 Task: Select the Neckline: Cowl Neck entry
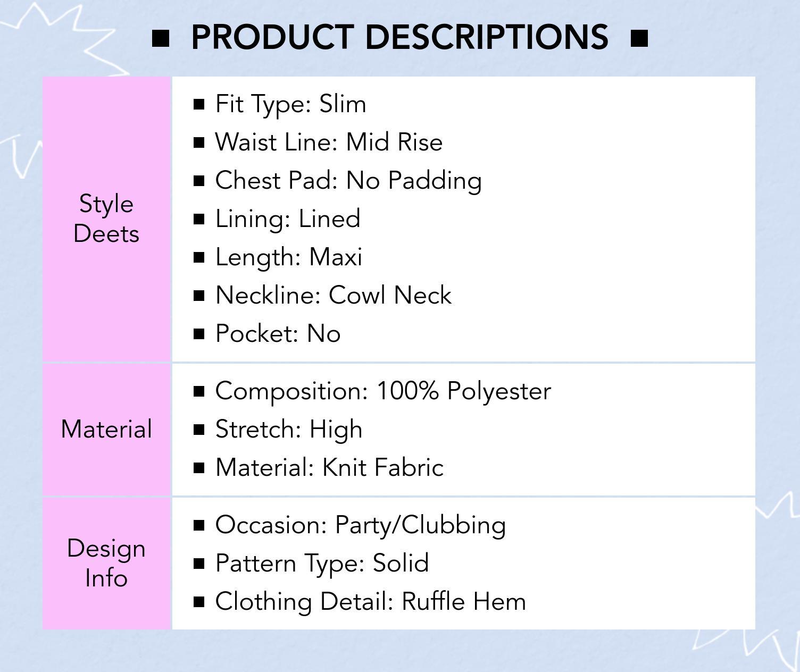tap(334, 296)
